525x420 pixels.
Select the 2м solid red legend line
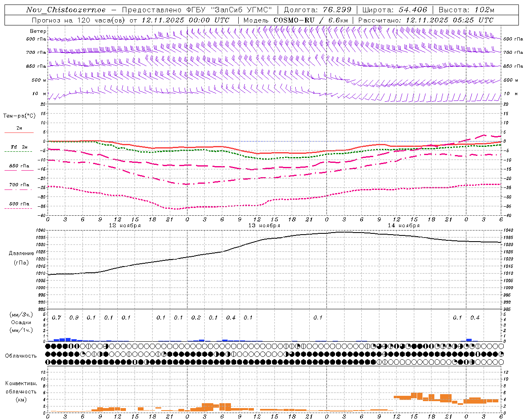coord(19,132)
